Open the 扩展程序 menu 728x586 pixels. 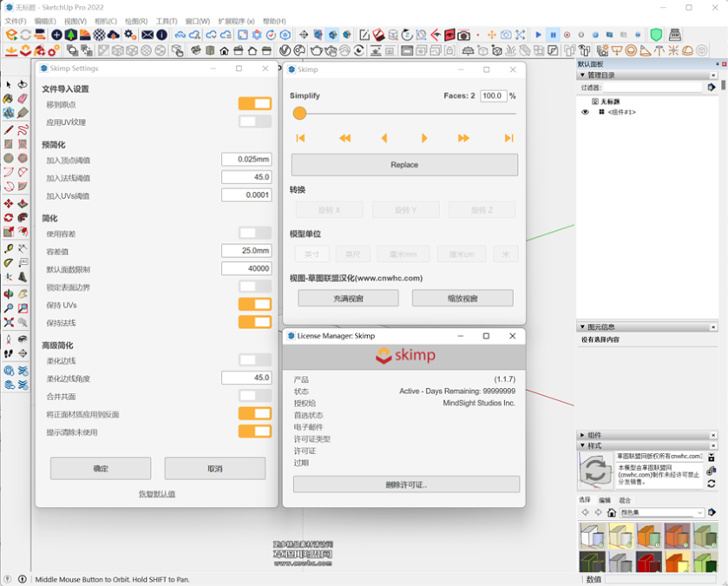click(236, 22)
